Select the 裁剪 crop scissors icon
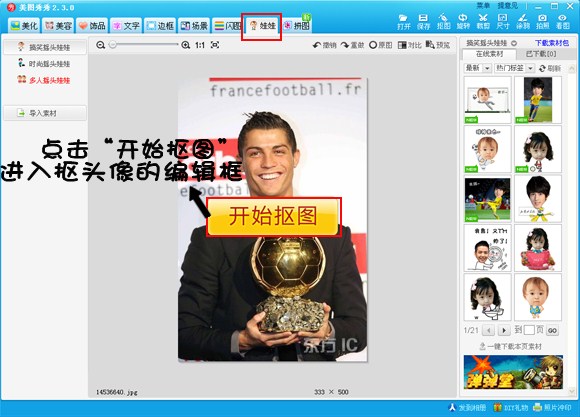The image size is (580, 417). point(483,22)
